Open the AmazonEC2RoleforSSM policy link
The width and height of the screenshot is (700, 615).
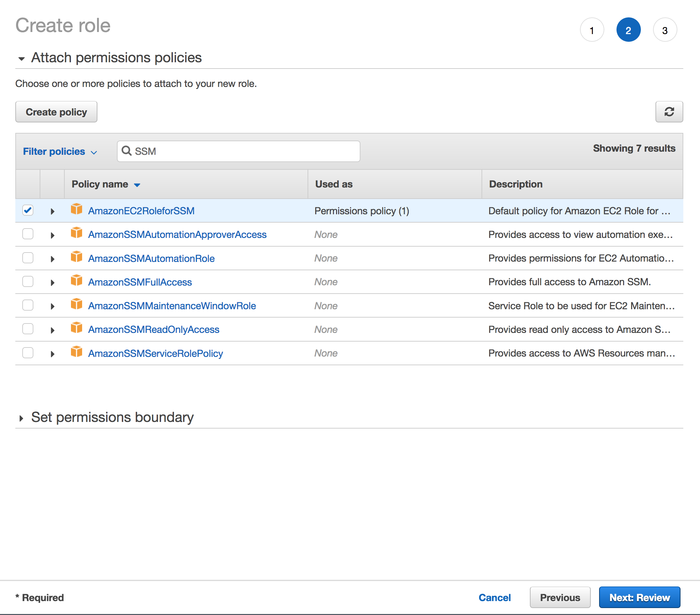pos(141,211)
